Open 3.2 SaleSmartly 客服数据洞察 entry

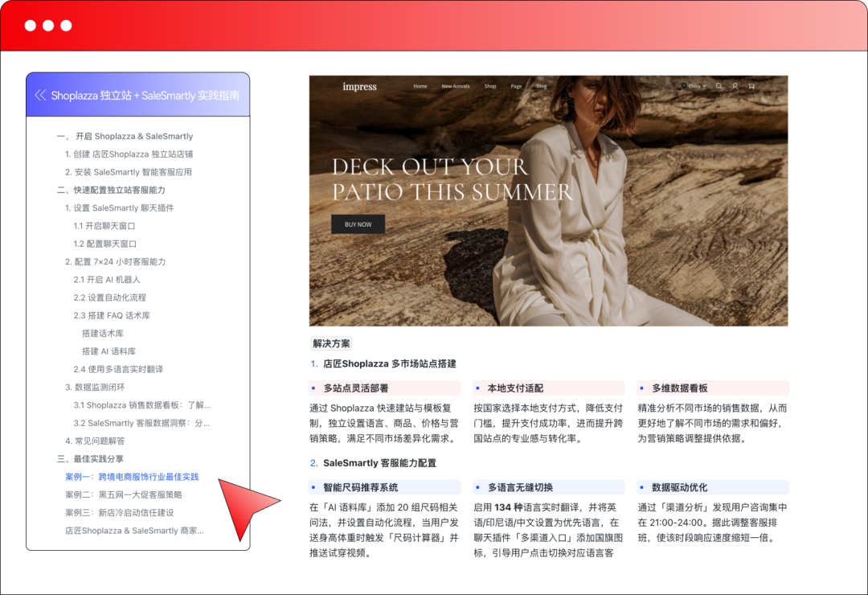[141, 423]
